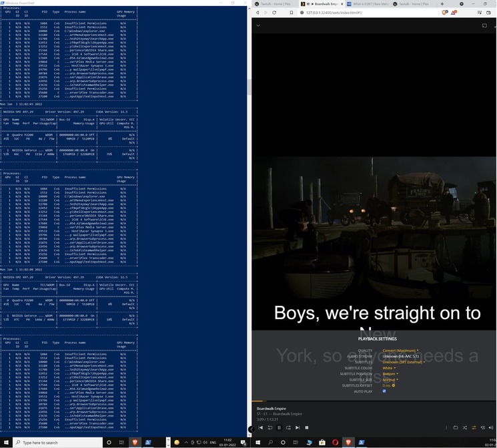Click the video frame showing the dock scene
Image resolution: width=497 pixels, height=448 pixels.
pyautogui.click(x=374, y=227)
